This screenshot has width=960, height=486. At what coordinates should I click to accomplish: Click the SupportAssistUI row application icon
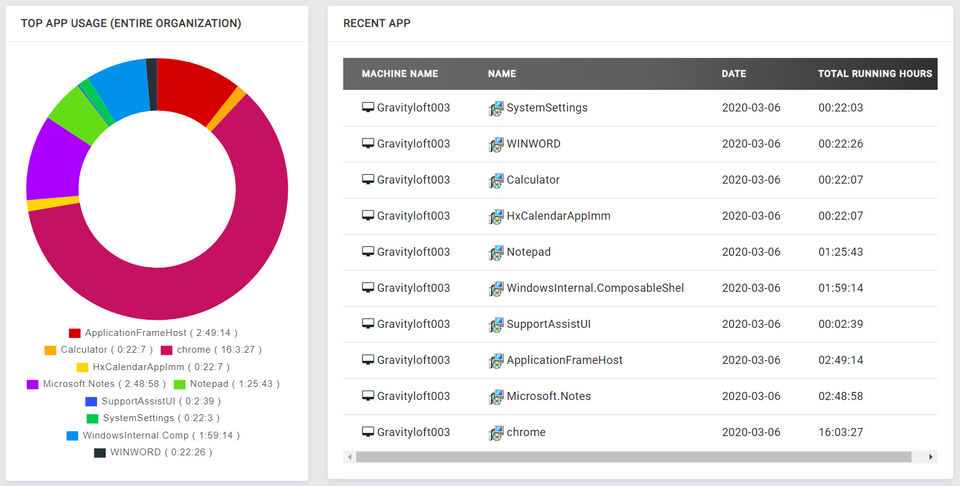(x=496, y=324)
